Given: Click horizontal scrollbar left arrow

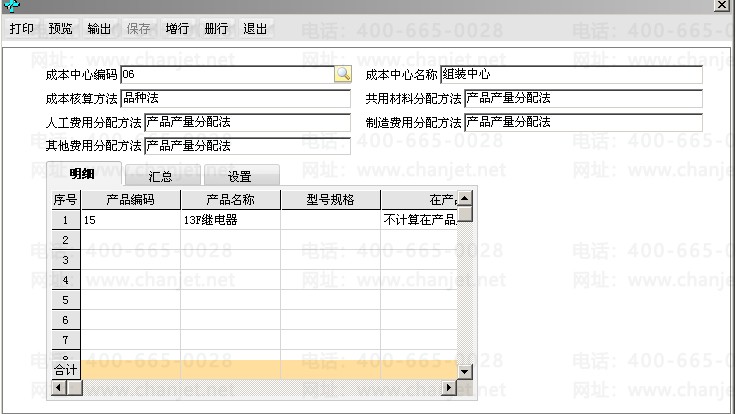Looking at the screenshot, I should coord(59,388).
